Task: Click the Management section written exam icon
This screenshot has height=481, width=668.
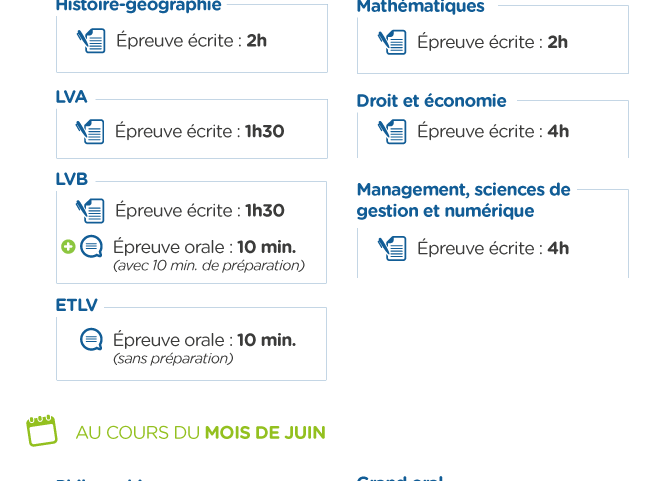Action: pyautogui.click(x=392, y=248)
